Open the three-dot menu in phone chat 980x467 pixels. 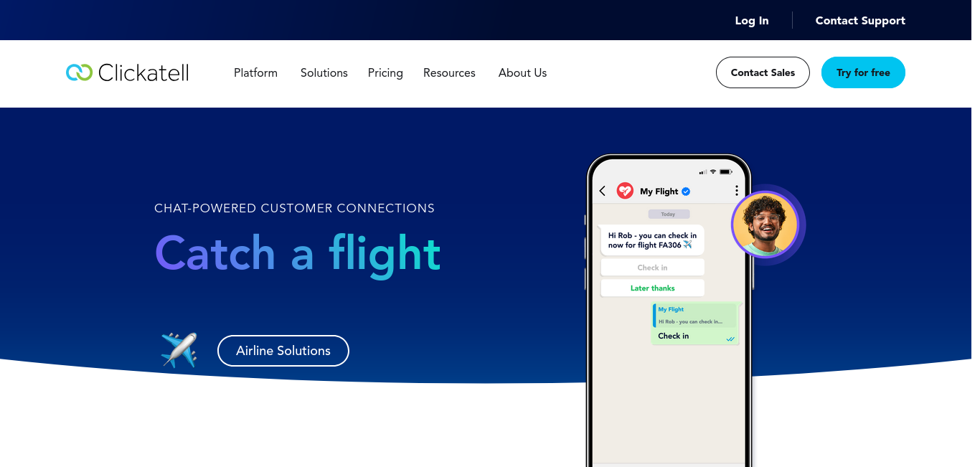736,191
